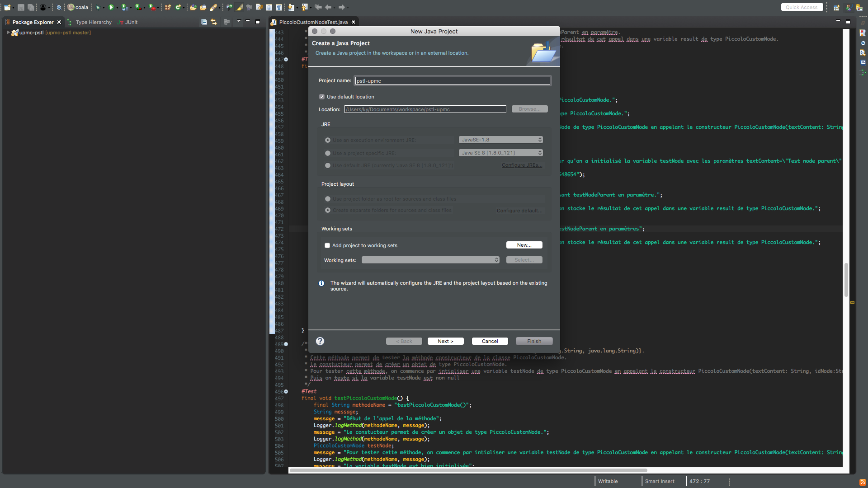Click the Cancel button in wizard

(x=490, y=340)
